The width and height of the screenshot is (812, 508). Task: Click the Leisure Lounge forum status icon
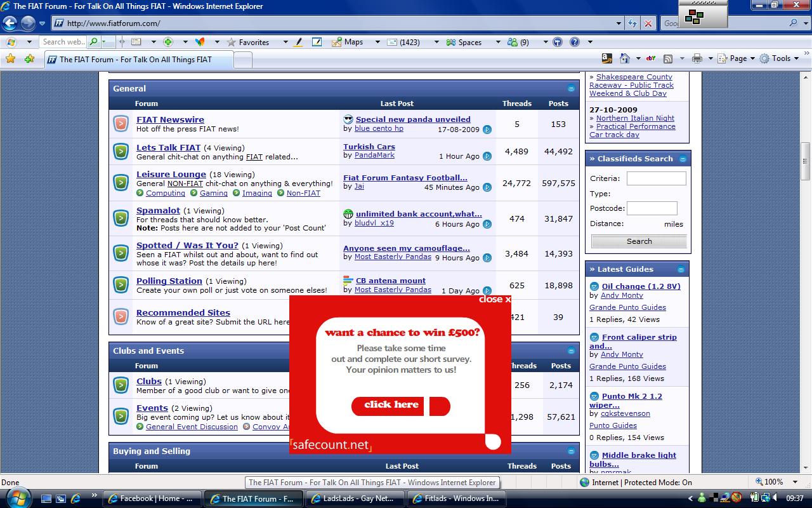pos(121,183)
